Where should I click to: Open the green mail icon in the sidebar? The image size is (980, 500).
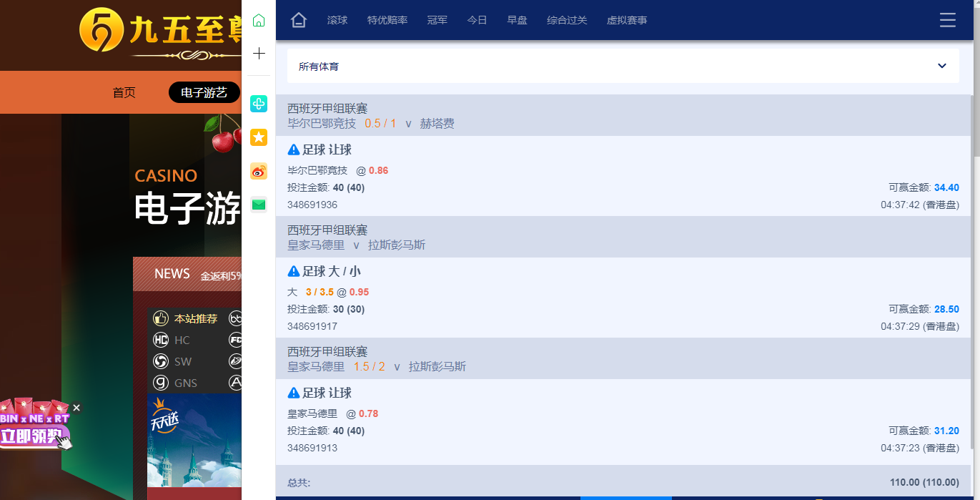259,205
